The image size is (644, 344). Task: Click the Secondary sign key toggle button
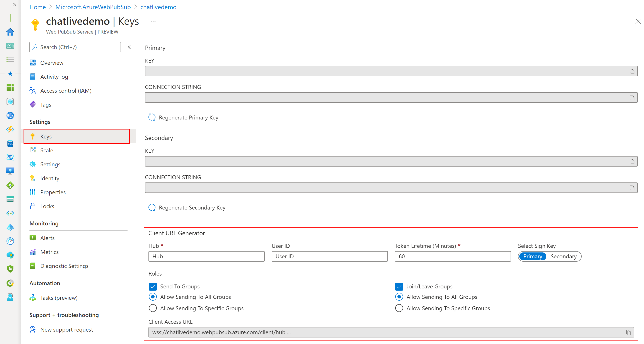coord(564,256)
